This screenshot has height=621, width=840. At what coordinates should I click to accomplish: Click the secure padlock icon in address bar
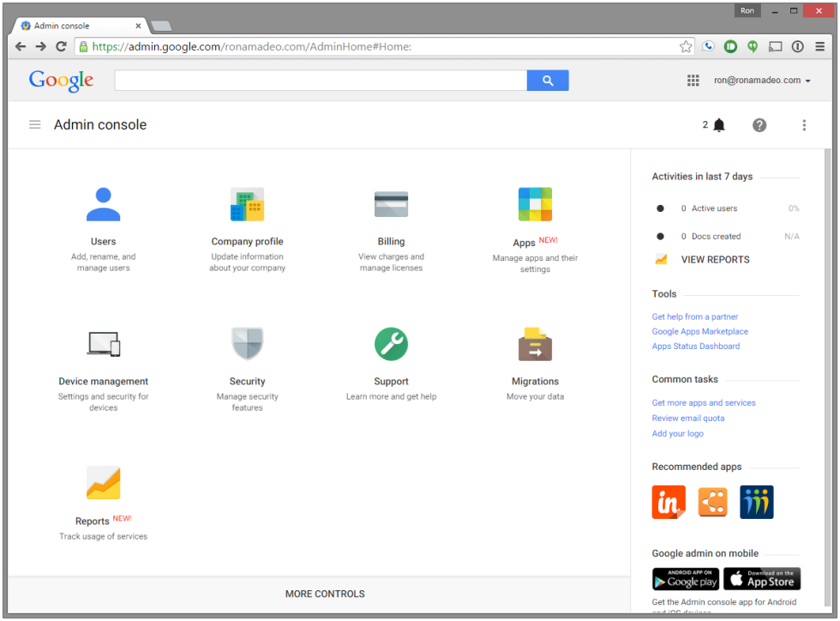[x=83, y=46]
